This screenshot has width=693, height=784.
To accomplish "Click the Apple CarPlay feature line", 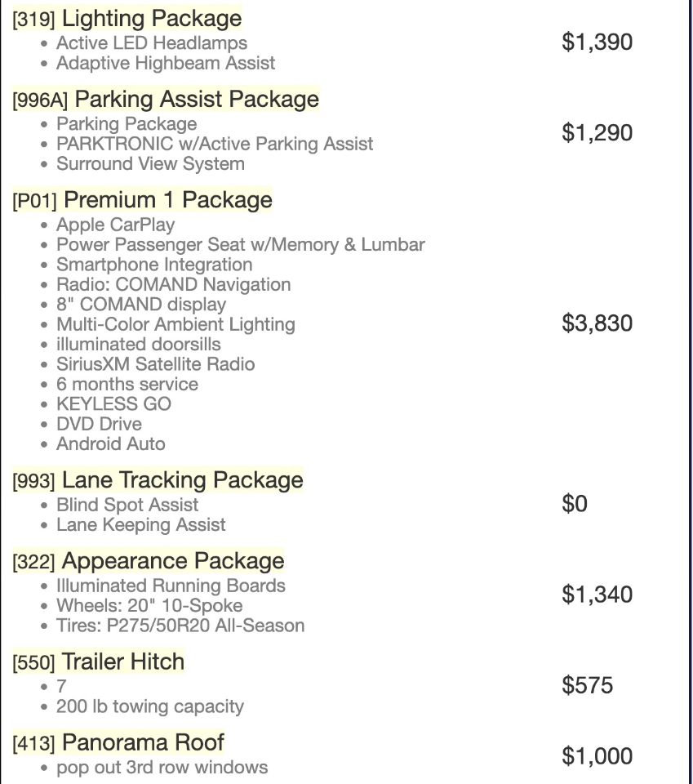I will click(x=115, y=224).
